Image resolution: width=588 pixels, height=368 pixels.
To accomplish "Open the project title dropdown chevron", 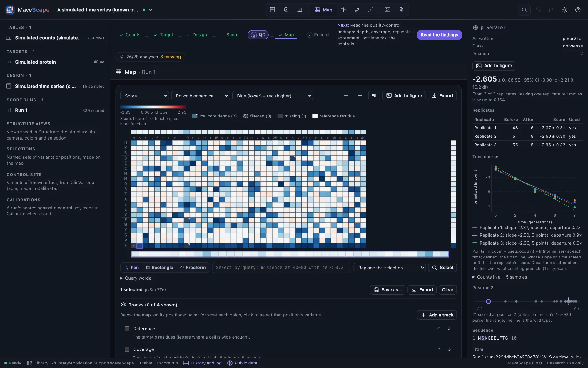I will click(x=151, y=10).
